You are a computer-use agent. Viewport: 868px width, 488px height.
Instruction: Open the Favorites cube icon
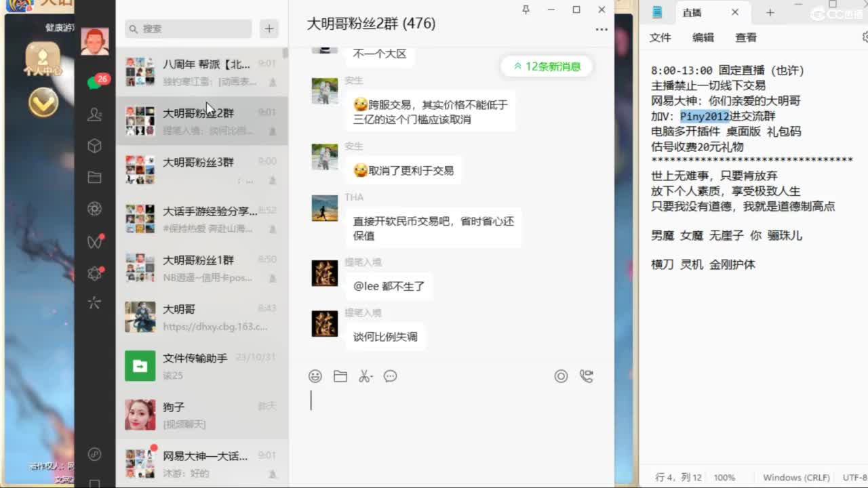pos(95,146)
